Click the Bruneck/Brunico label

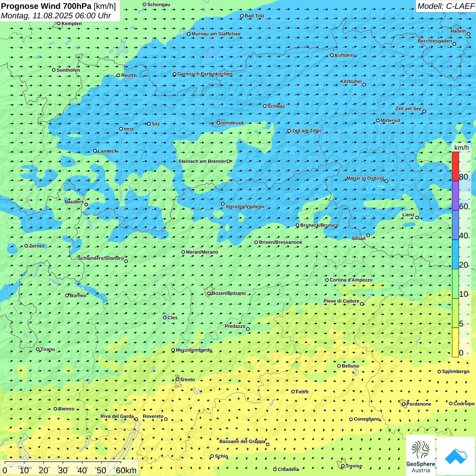click(x=319, y=225)
